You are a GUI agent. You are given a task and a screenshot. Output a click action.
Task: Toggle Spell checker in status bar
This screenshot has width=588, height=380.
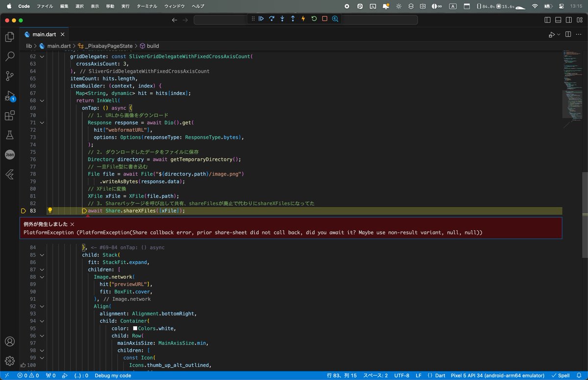(x=560, y=376)
